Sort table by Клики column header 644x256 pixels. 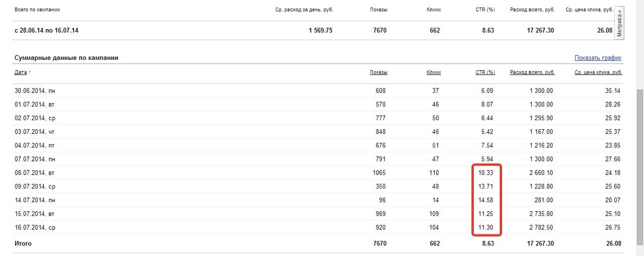433,72
